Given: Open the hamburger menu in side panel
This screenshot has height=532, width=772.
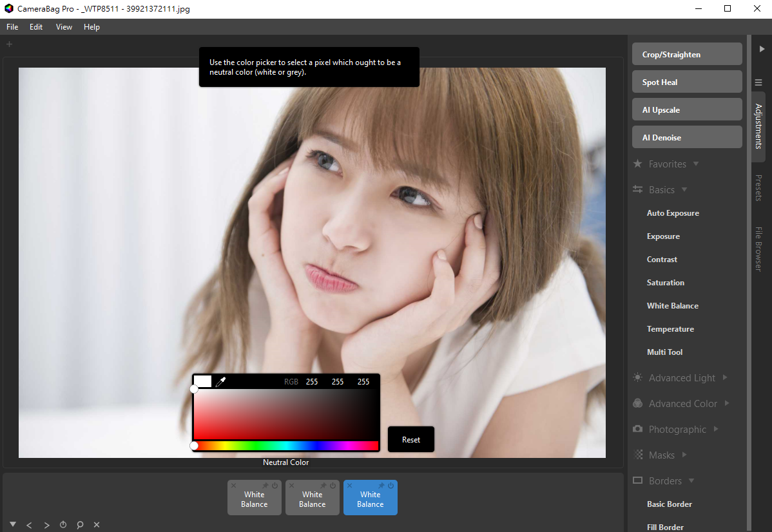Looking at the screenshot, I should [x=758, y=82].
